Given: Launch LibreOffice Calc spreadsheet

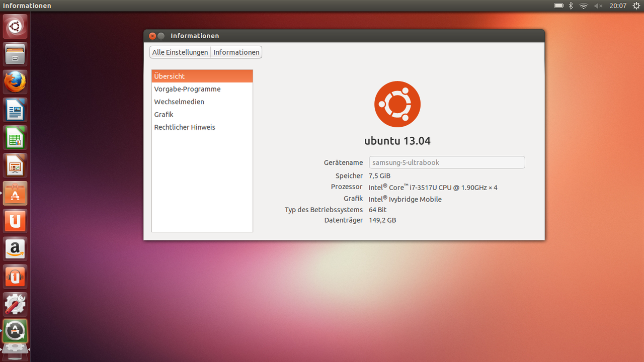Looking at the screenshot, I should click(15, 138).
